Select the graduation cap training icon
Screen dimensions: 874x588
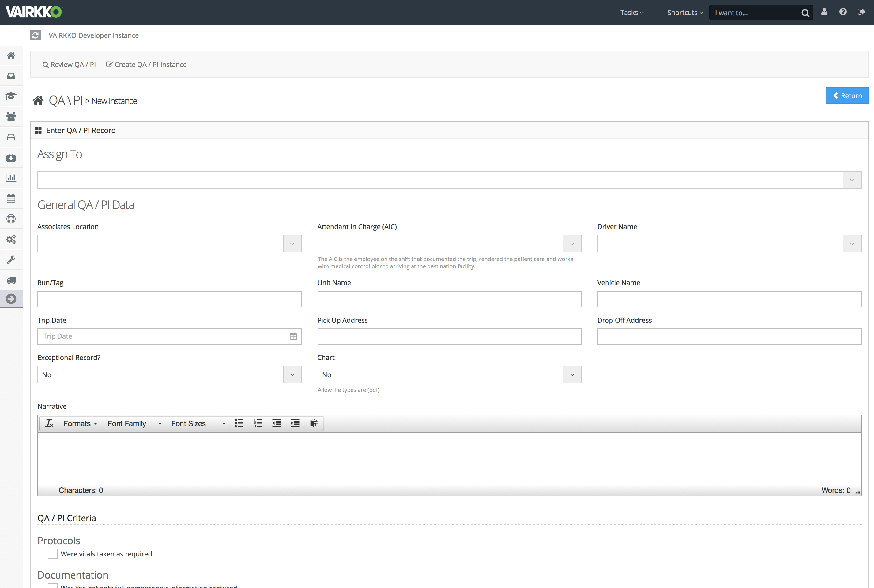[11, 96]
